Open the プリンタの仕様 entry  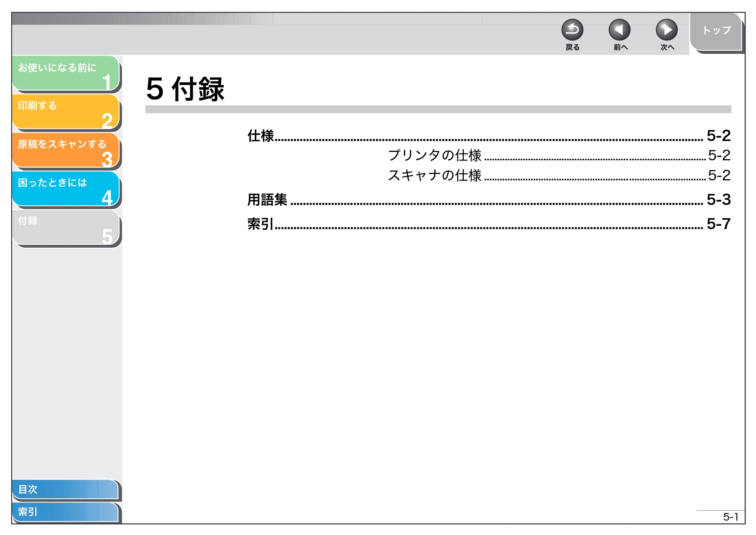pyautogui.click(x=559, y=155)
